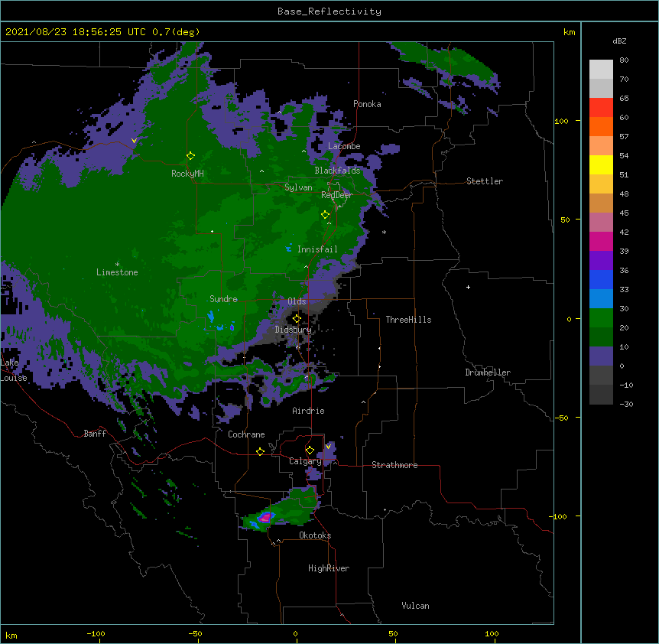Click the dBZ legend heading
Viewport: 659px width, 644px height.
tap(619, 41)
